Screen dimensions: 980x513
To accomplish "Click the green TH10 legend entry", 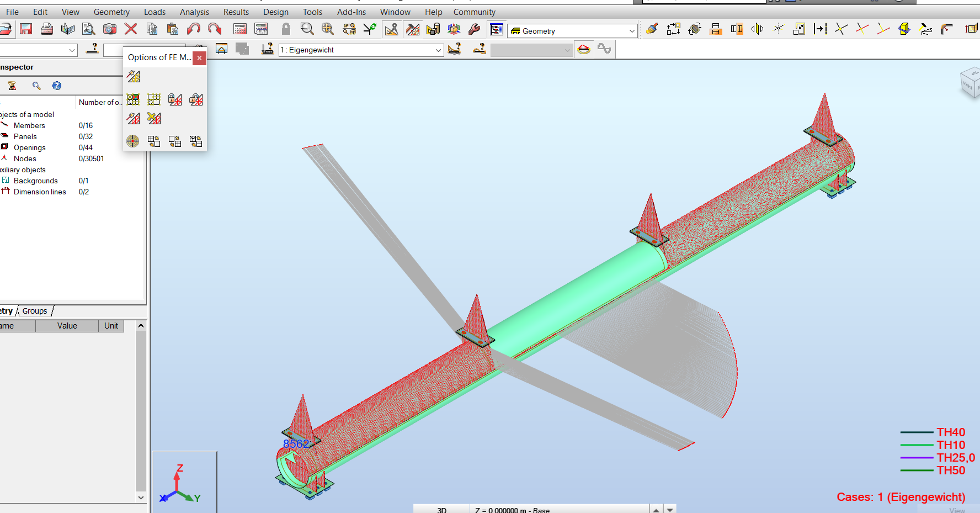I will click(950, 445).
